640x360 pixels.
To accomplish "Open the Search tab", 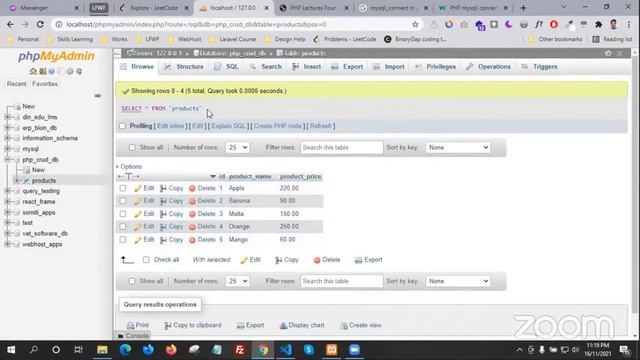I will click(x=266, y=67).
